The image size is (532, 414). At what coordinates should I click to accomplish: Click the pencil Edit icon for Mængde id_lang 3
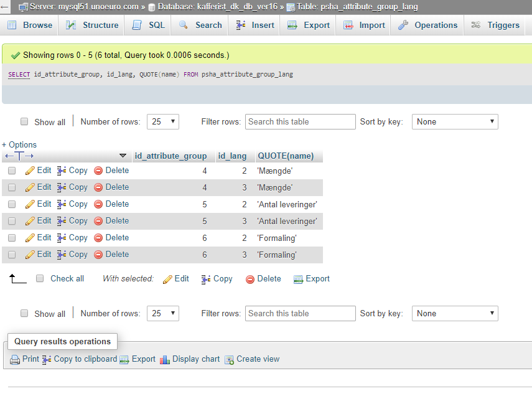(30, 187)
